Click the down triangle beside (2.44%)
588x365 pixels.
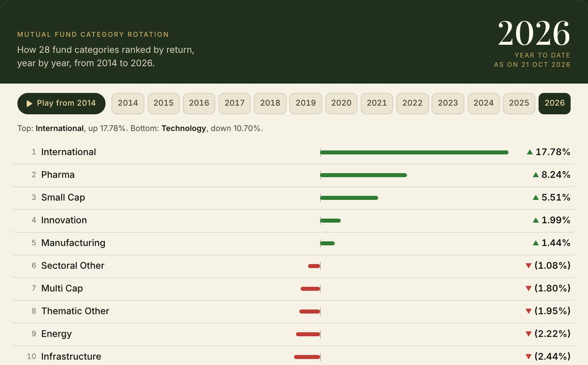(529, 357)
